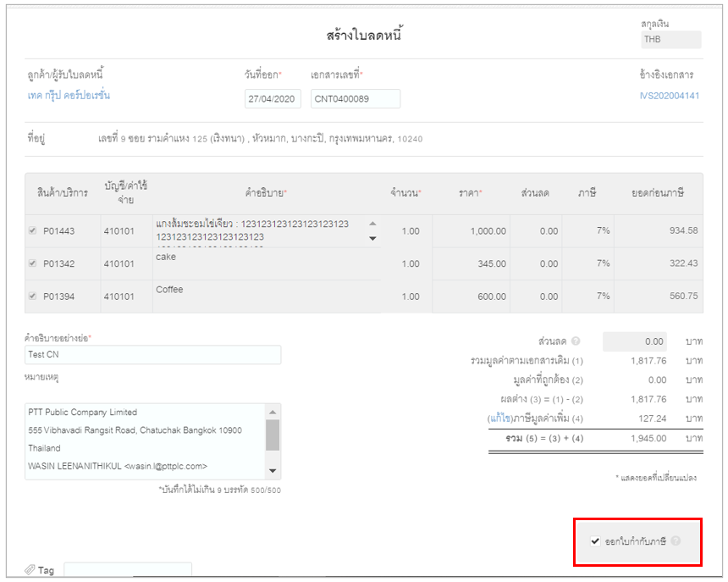Click the notes text area
Screen dimensions: 728x582
146,441
